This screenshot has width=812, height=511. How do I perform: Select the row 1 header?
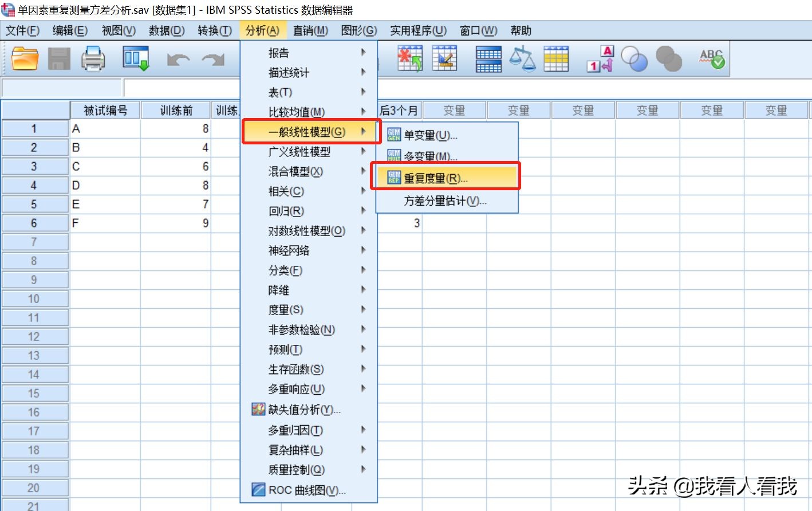(34, 129)
